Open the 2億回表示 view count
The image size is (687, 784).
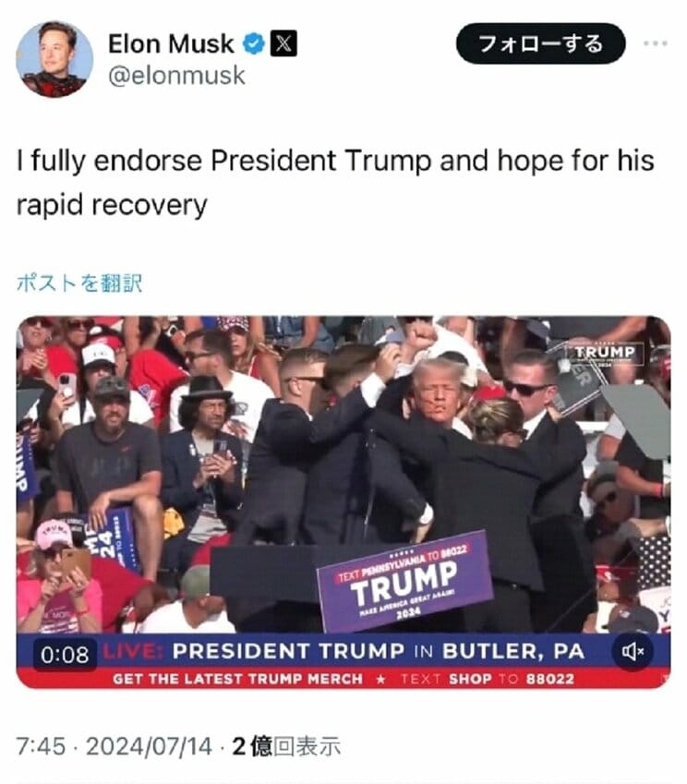coord(286,746)
